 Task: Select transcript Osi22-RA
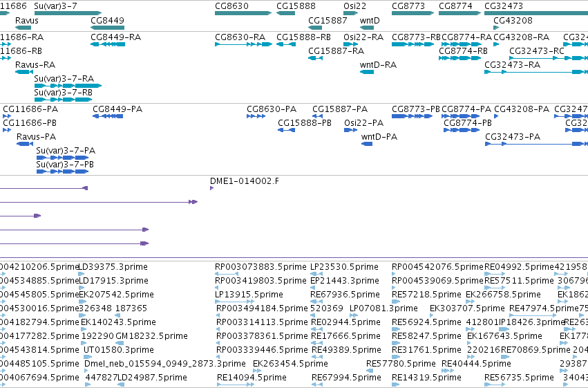tap(363, 37)
